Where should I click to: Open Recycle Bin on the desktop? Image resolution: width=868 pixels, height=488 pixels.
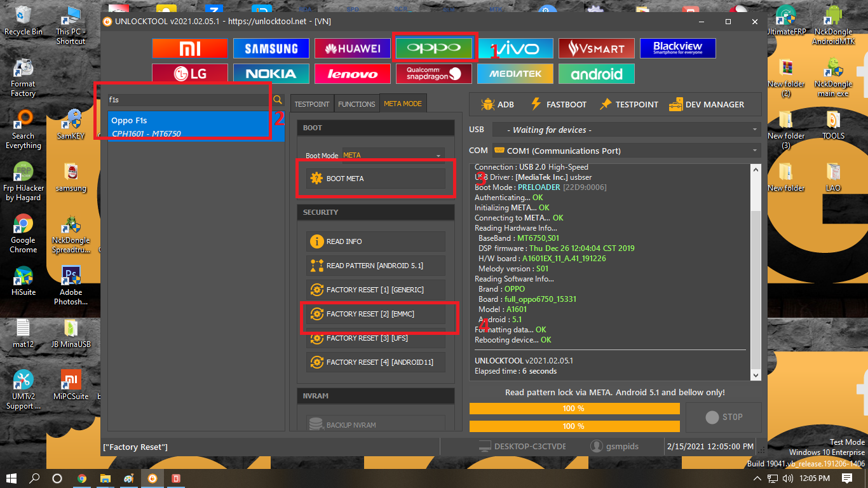pos(23,20)
